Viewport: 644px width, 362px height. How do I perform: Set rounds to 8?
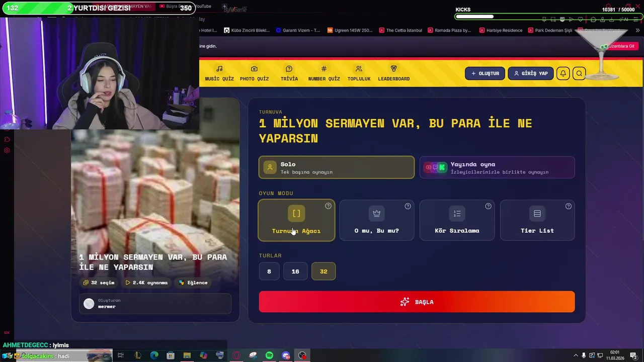269,271
